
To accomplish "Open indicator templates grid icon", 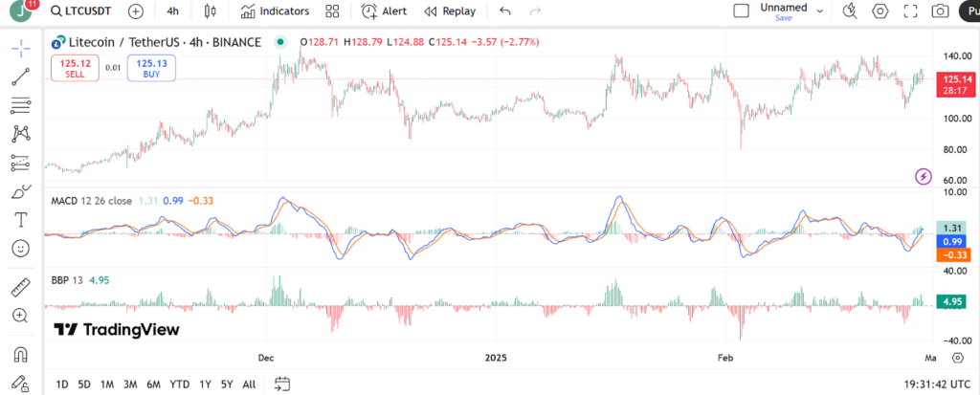I will tap(332, 11).
